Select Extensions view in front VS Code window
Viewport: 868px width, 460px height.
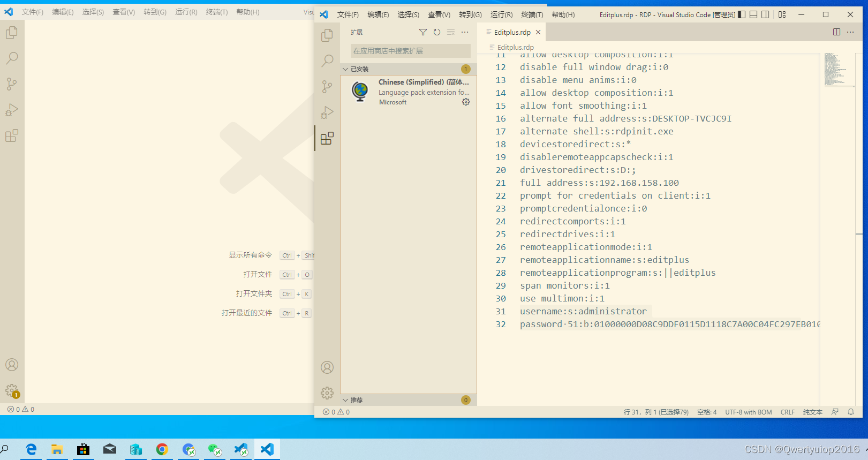327,138
